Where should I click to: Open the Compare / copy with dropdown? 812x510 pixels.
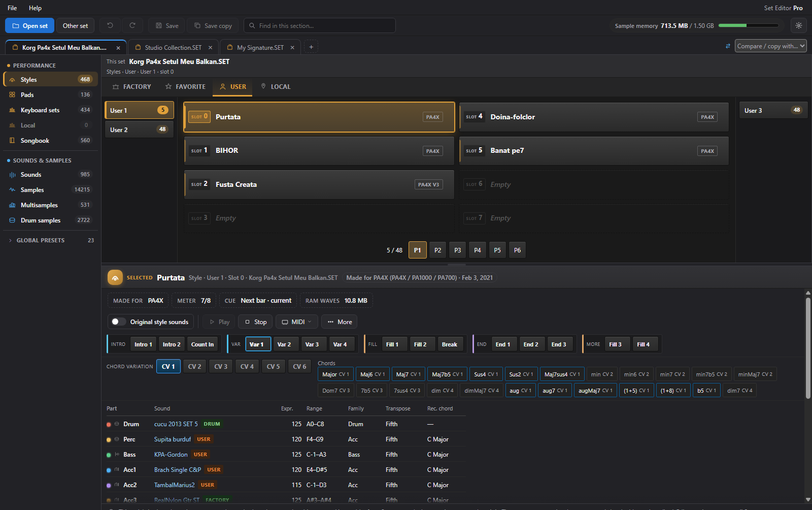coord(770,46)
